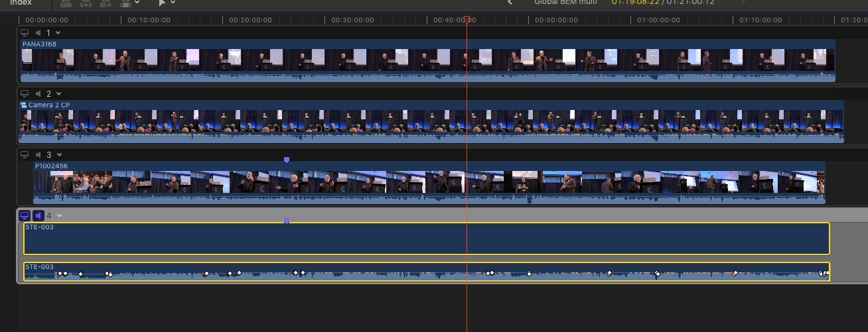Click the Global BEM multi title
Viewport: 868px width, 332px height.
tap(565, 3)
